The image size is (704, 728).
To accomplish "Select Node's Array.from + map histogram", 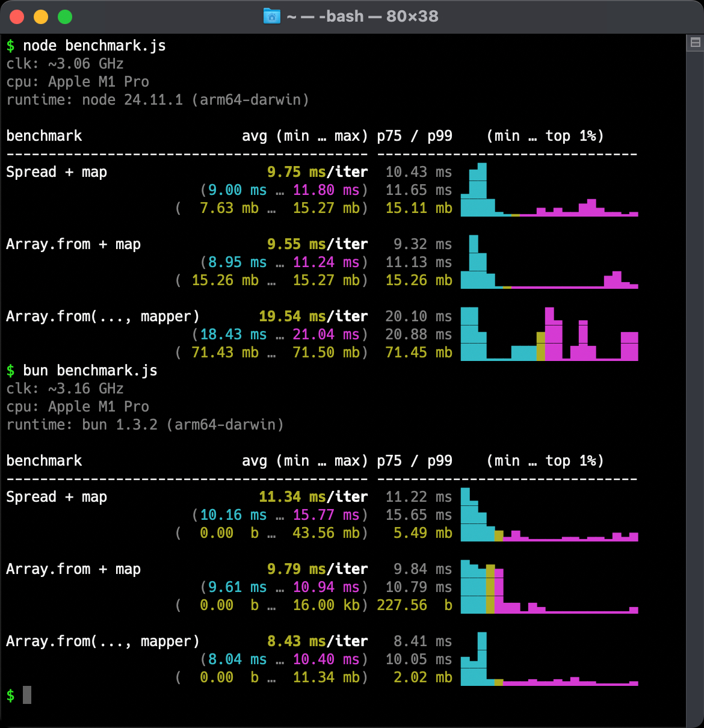I will click(x=549, y=262).
